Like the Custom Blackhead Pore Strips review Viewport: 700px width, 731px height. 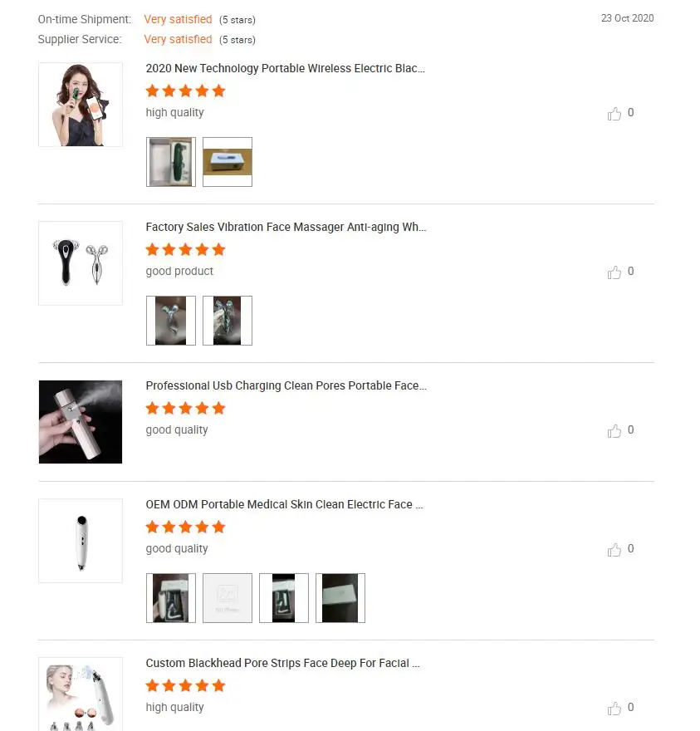[614, 708]
